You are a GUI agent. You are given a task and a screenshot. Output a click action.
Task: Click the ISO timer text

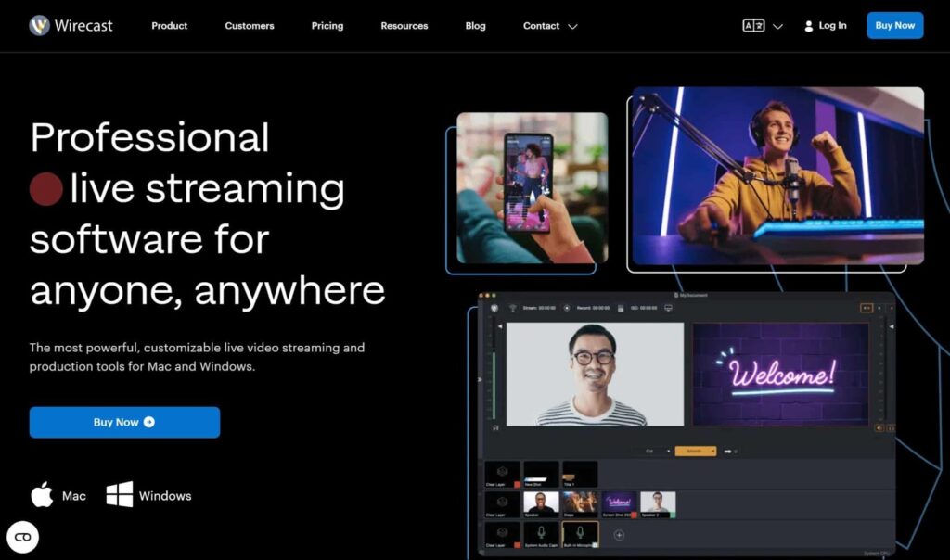coord(644,308)
